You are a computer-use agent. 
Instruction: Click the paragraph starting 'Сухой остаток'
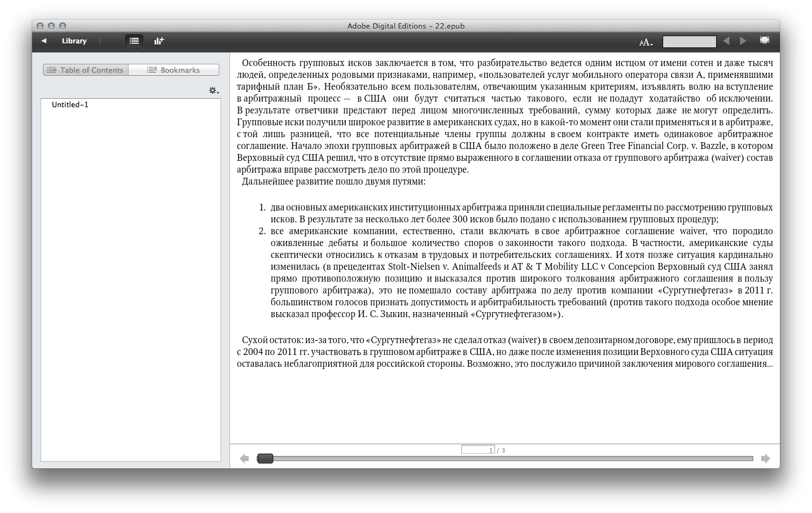(x=505, y=352)
